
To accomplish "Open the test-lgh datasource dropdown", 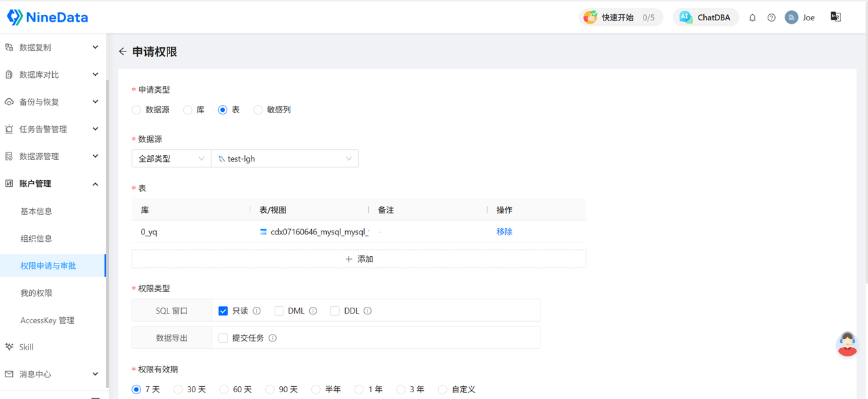I will (285, 159).
